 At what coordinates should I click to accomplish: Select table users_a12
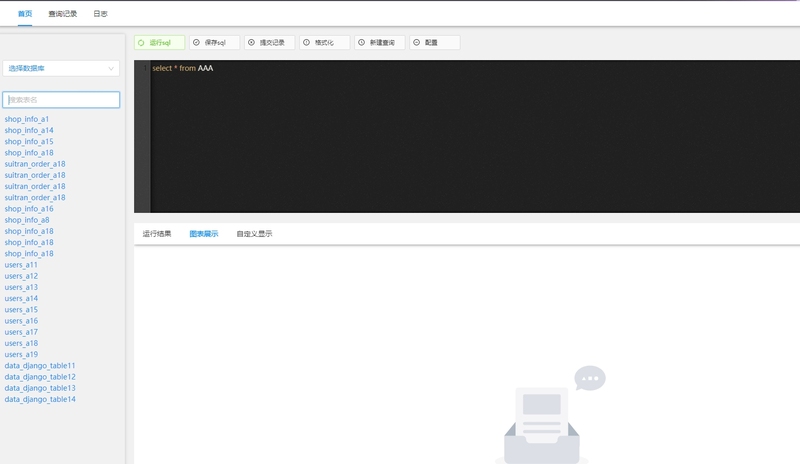[21, 276]
